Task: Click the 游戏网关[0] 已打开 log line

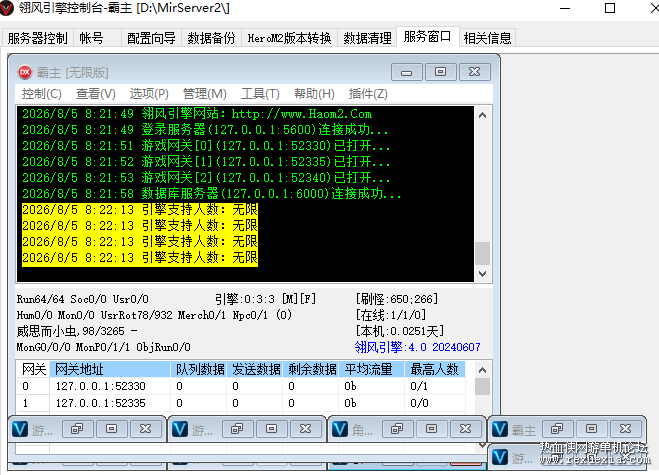Action: click(x=206, y=146)
